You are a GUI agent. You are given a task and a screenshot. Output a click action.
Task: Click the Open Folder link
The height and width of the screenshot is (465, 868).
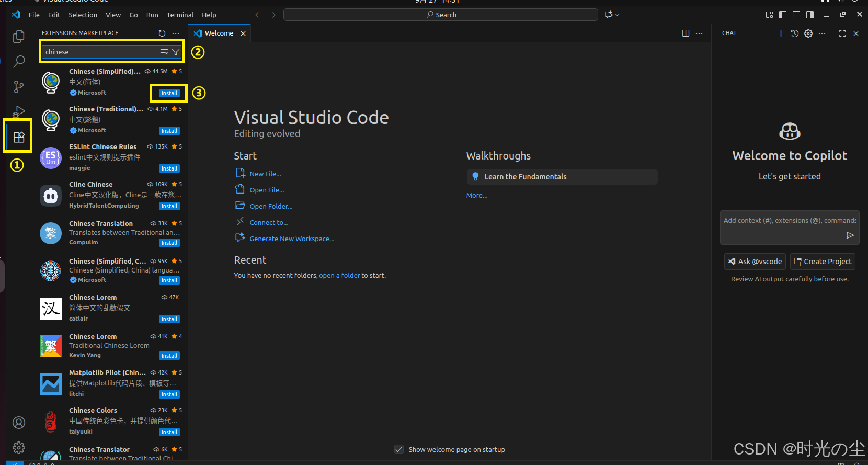coord(271,206)
